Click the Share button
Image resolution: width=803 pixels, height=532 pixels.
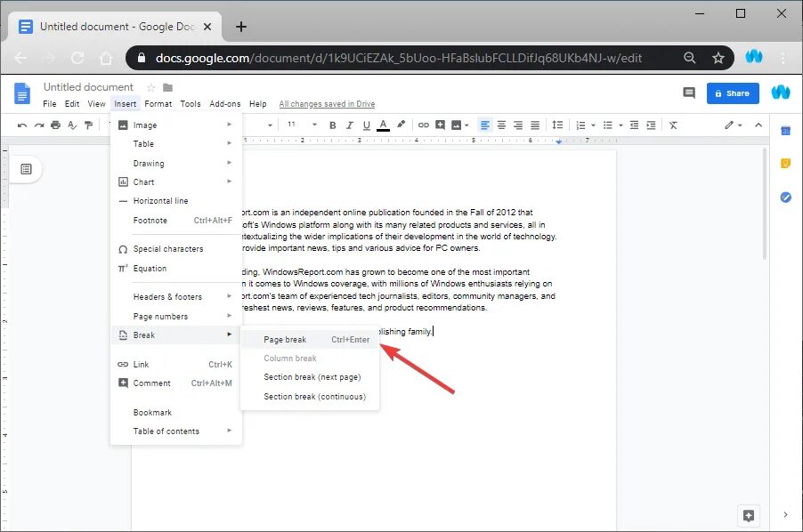733,93
